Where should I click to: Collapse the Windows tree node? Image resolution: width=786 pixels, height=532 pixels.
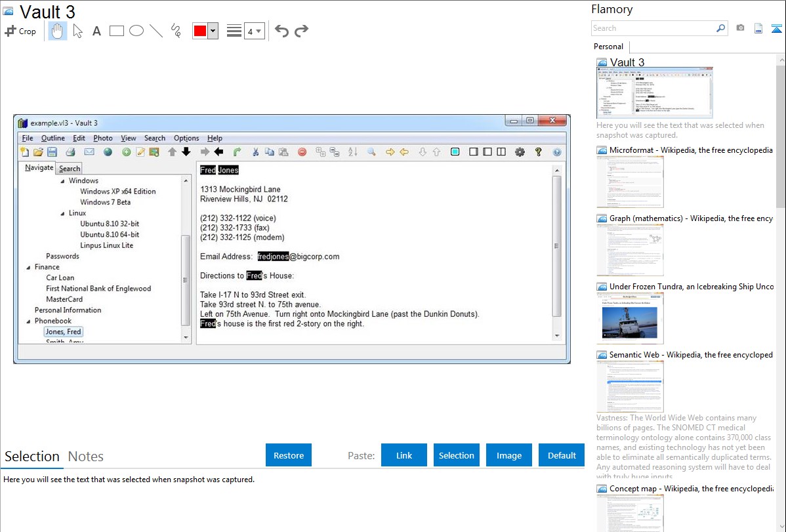63,181
